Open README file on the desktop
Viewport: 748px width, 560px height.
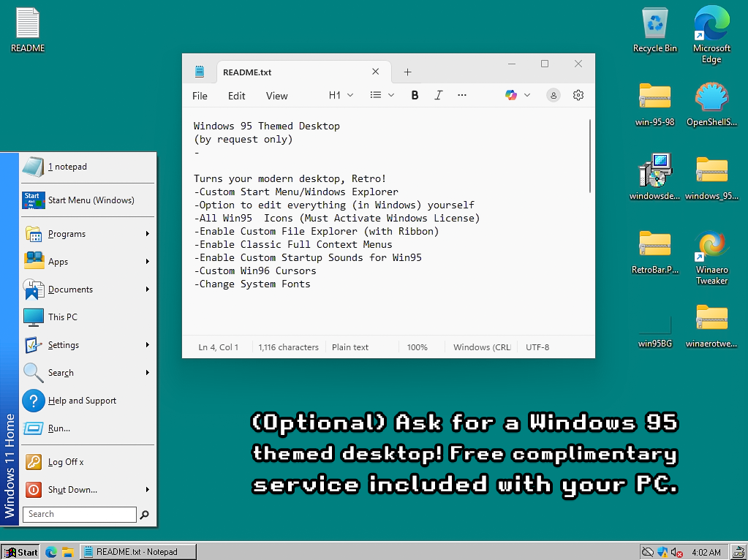28,29
